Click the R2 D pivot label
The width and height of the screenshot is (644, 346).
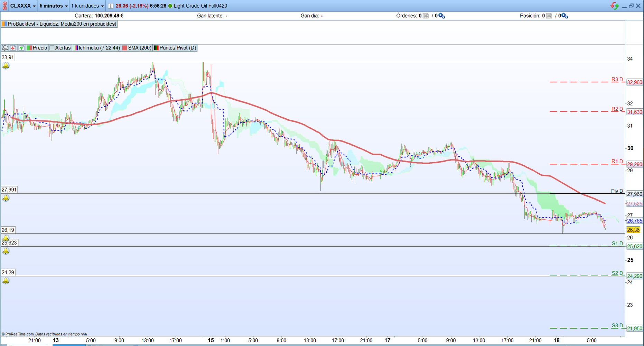tap(617, 109)
